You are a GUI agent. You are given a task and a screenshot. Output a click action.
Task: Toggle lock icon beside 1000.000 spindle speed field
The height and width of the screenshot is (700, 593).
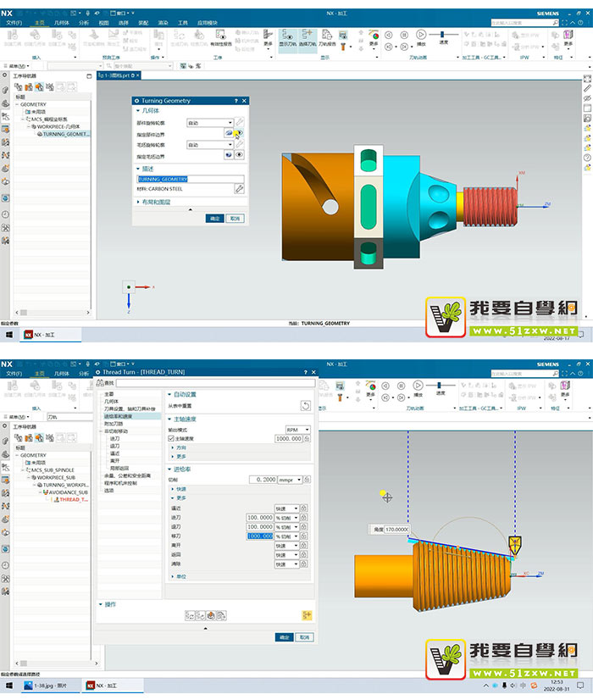click(307, 439)
